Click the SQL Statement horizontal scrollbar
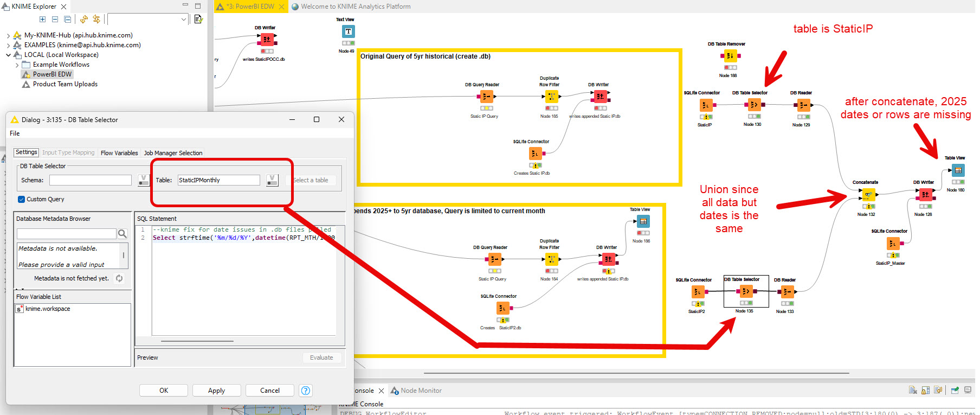The width and height of the screenshot is (980, 415). [x=197, y=341]
